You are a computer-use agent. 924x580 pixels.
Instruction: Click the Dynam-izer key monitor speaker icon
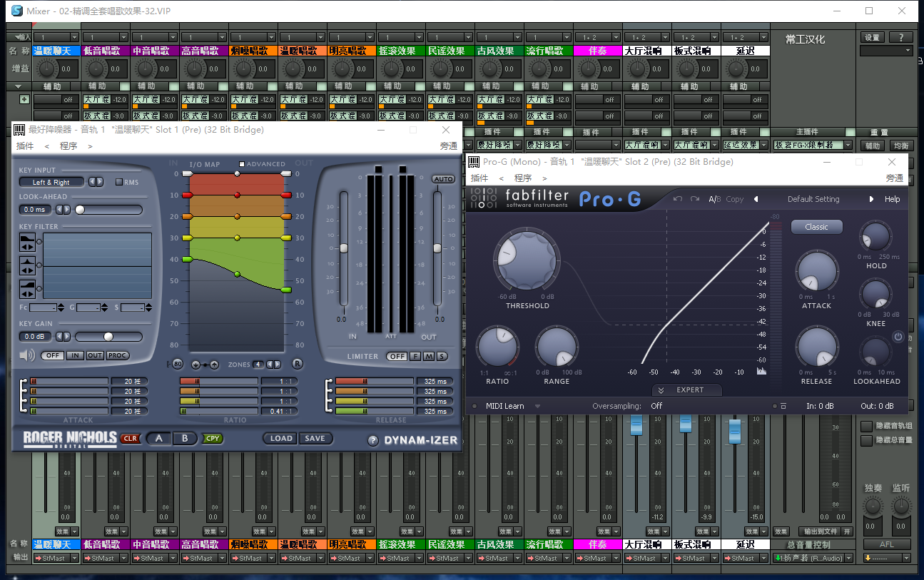coord(27,355)
